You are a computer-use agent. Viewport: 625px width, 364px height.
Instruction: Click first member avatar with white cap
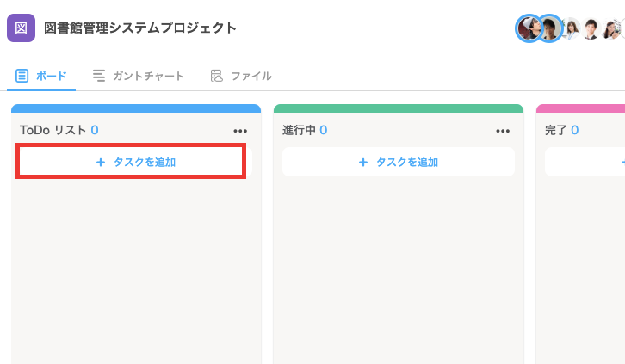529,28
